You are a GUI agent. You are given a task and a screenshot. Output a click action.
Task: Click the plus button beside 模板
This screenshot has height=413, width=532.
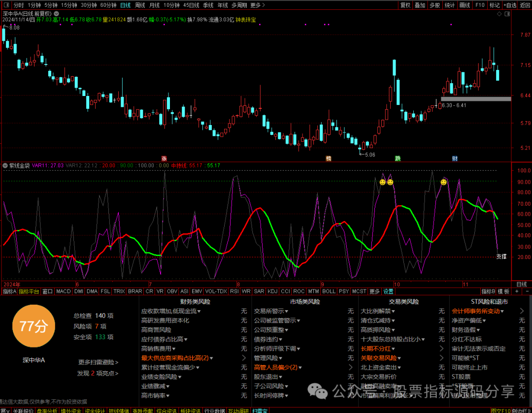coord(517,291)
